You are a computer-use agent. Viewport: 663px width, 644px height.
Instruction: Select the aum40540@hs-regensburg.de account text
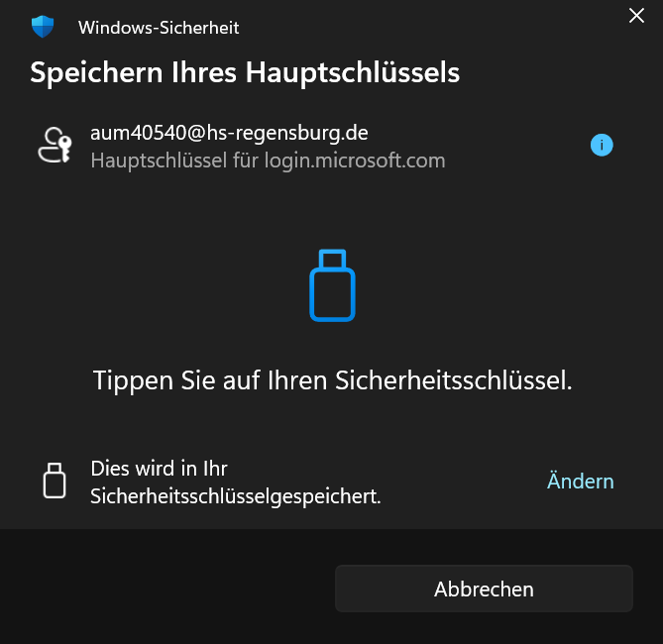pyautogui.click(x=229, y=133)
